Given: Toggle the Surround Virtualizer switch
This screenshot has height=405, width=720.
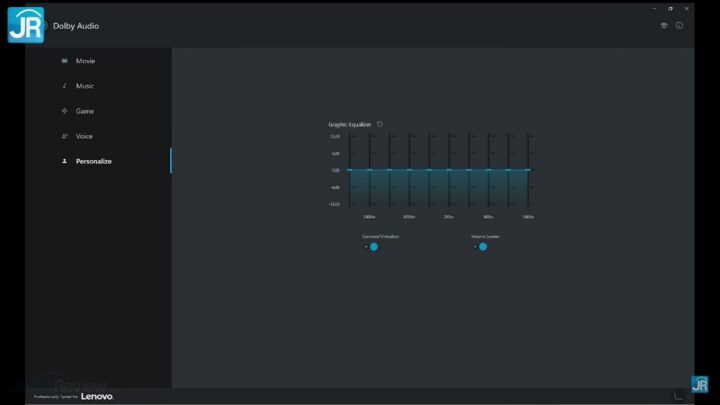Looking at the screenshot, I should click(x=371, y=246).
